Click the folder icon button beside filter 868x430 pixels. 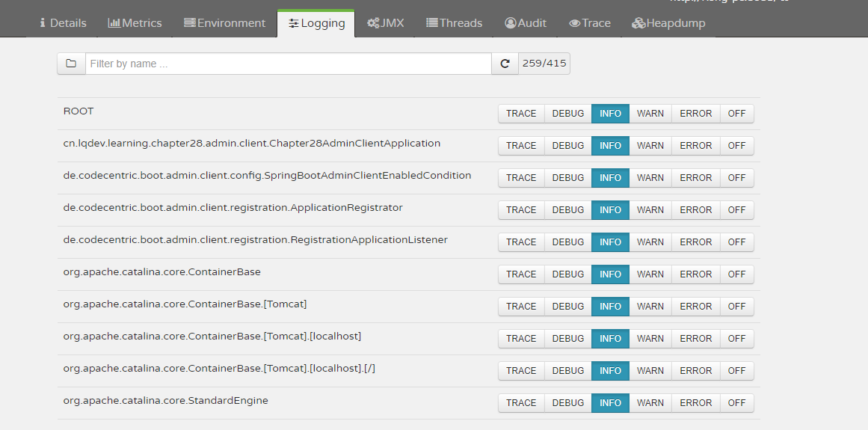pos(72,64)
